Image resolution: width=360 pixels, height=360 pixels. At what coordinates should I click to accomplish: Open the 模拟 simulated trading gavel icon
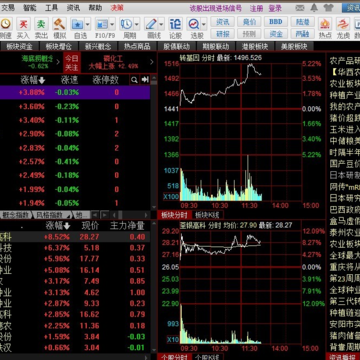click(x=59, y=24)
